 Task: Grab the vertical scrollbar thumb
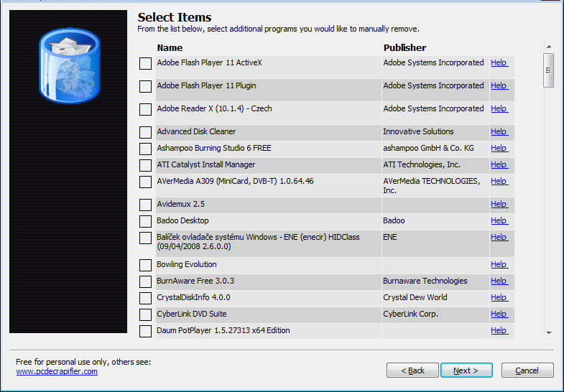548,70
